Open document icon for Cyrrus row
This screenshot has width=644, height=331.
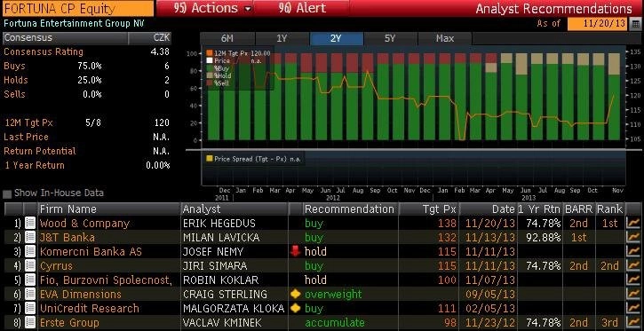point(30,266)
